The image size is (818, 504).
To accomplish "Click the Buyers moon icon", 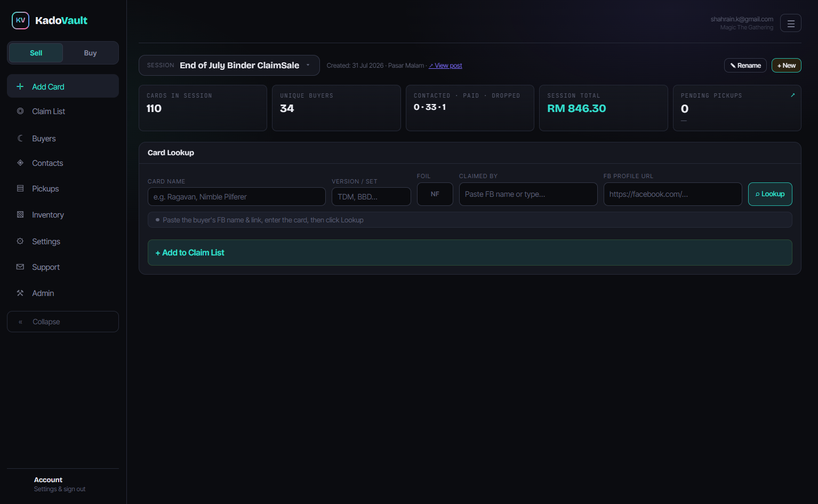I will click(20, 138).
